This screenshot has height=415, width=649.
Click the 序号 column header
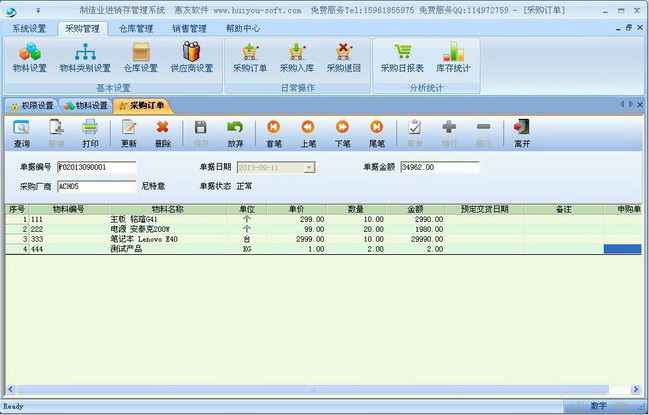click(17, 209)
